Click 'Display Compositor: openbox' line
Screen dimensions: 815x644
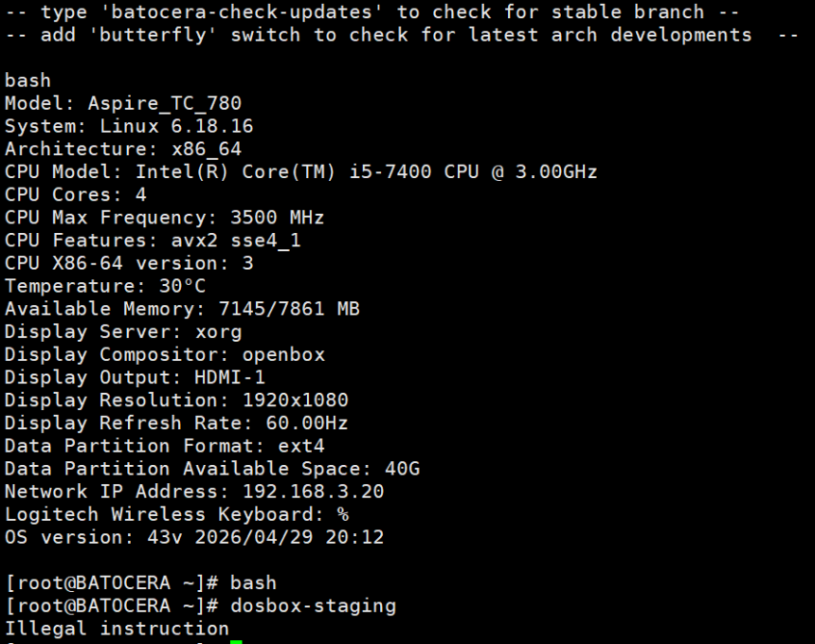(x=165, y=355)
